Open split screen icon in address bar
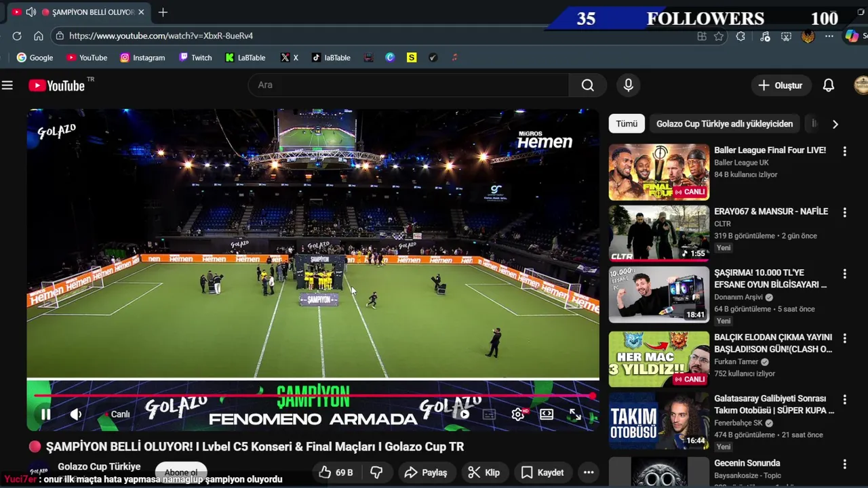Viewport: 868px width, 488px height. (x=702, y=37)
